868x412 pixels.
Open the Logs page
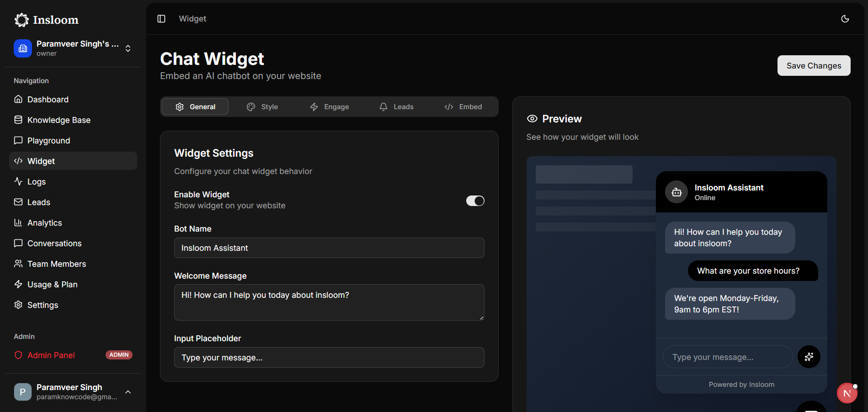coord(73,181)
